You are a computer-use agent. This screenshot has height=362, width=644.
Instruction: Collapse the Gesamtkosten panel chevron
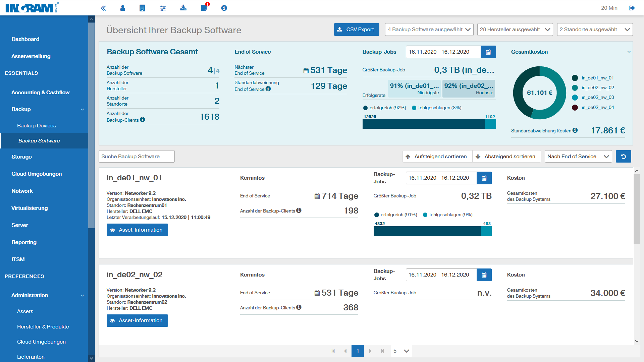tap(629, 52)
